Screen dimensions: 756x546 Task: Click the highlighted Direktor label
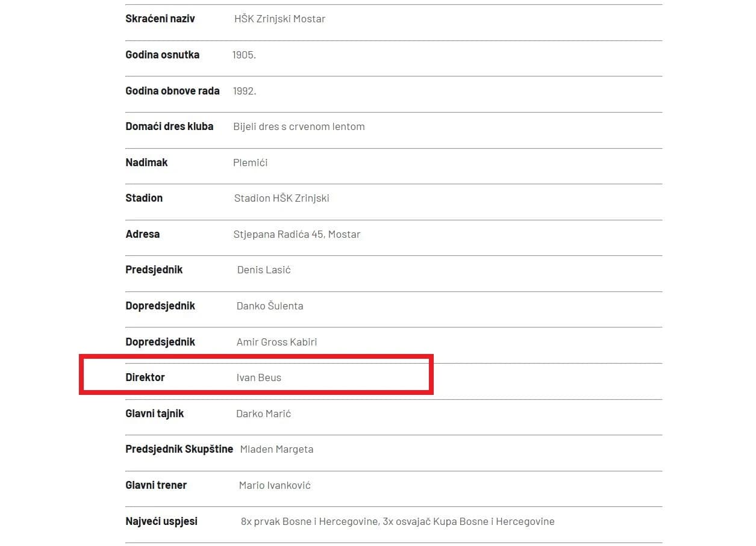tap(145, 377)
